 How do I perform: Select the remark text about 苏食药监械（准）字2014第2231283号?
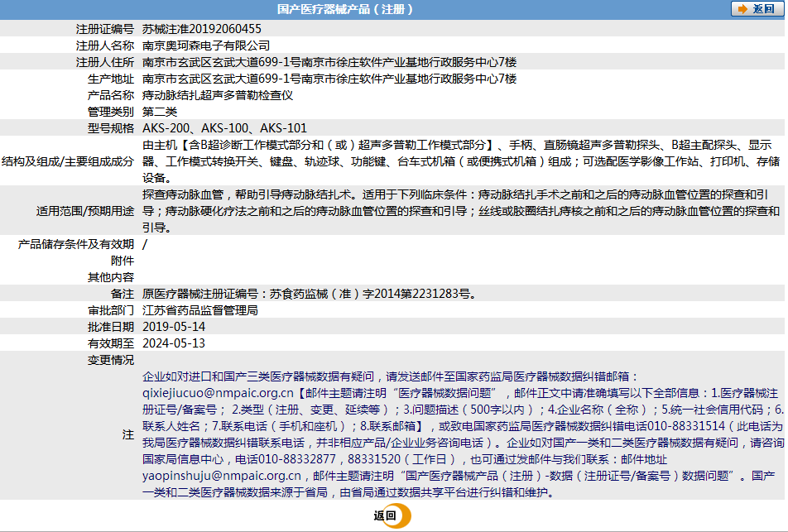[309, 295]
